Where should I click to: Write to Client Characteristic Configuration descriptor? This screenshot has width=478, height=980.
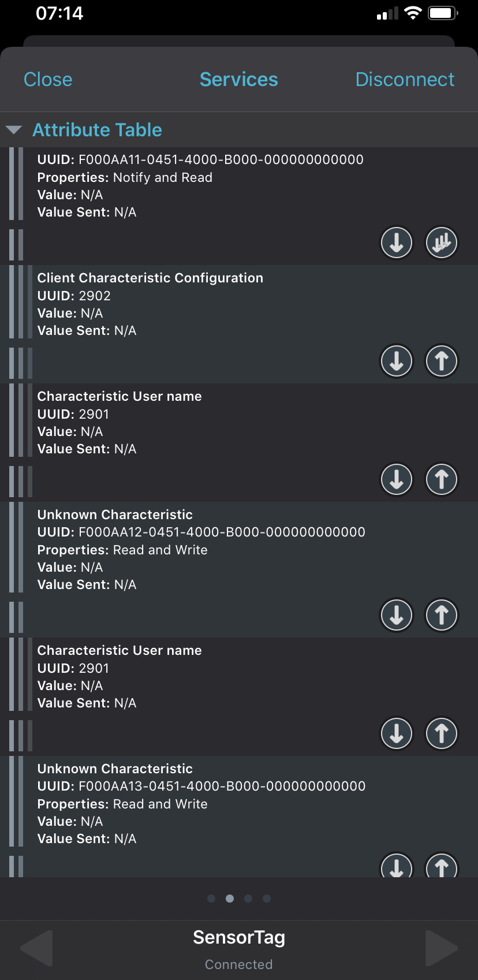pyautogui.click(x=442, y=361)
